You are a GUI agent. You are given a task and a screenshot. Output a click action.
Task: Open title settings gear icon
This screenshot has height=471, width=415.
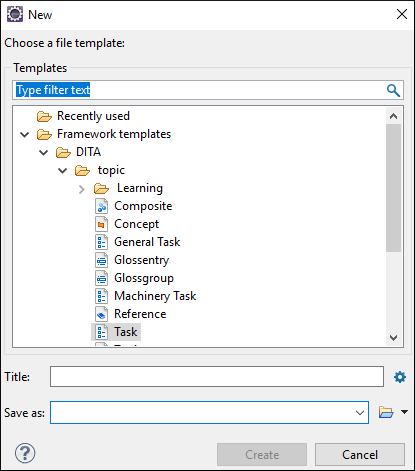pos(400,377)
